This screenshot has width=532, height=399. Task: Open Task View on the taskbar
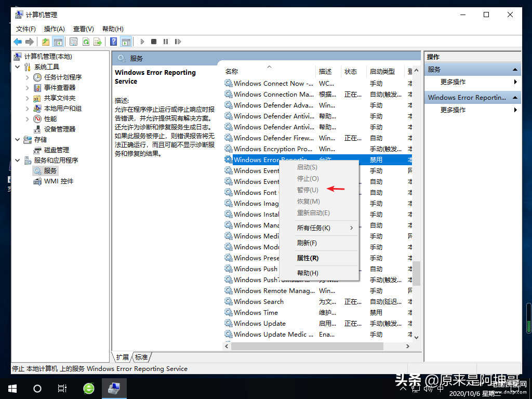62,389
